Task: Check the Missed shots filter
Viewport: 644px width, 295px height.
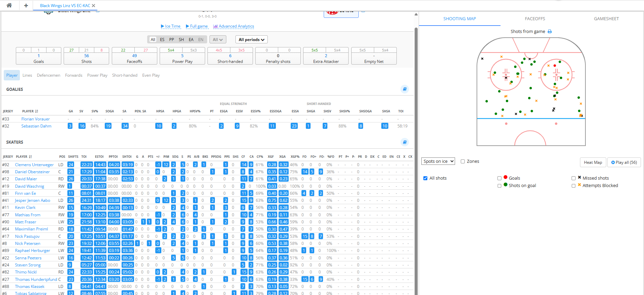Action: click(574, 178)
